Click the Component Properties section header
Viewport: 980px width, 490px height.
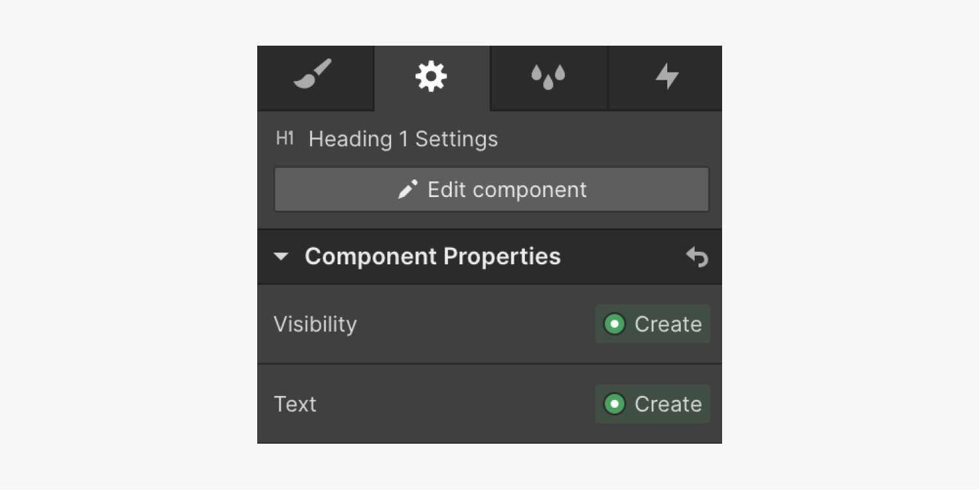(490, 256)
